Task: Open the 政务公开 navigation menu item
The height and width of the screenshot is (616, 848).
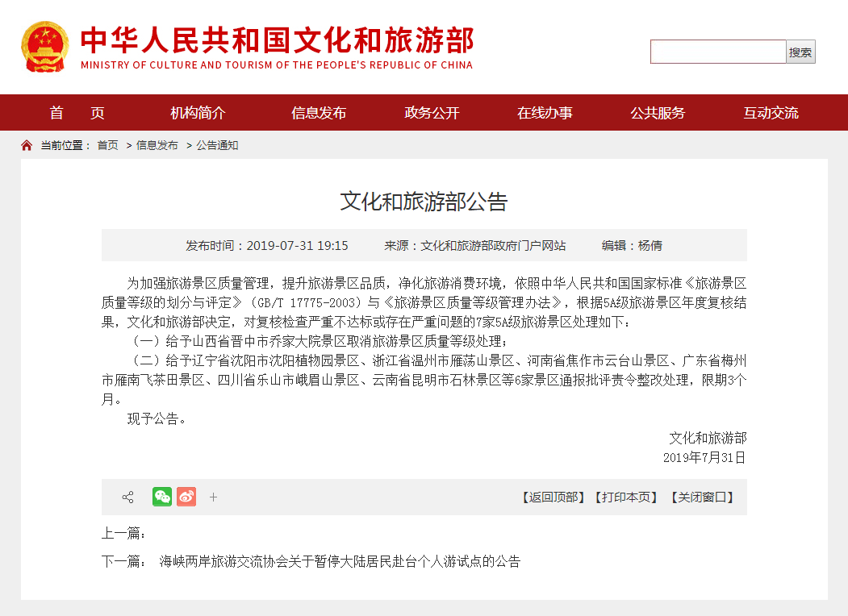Action: [x=432, y=113]
